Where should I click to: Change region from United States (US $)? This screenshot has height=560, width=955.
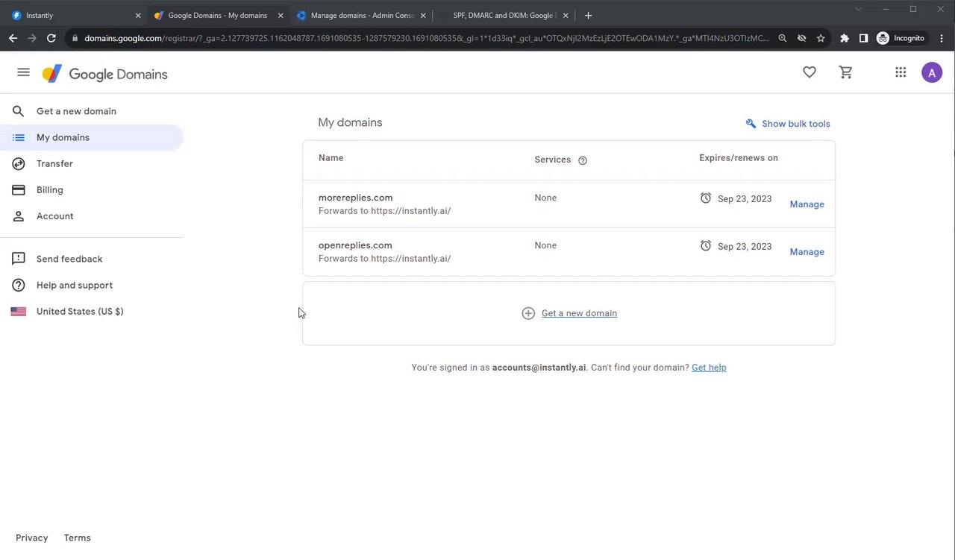pyautogui.click(x=91, y=312)
